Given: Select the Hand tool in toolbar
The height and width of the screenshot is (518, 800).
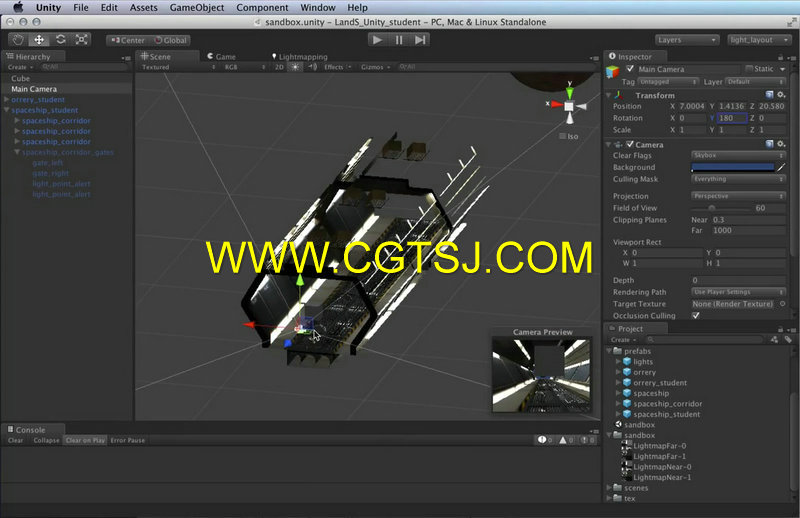Looking at the screenshot, I should (18, 40).
